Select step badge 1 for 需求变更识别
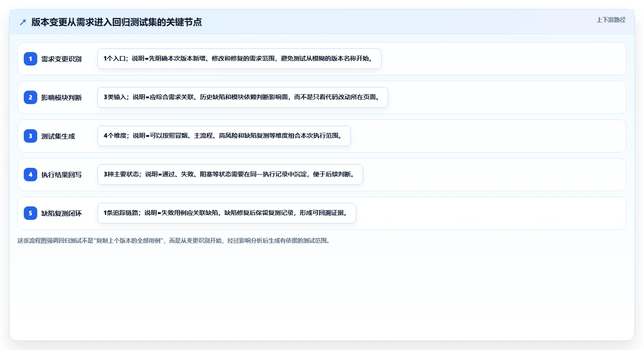This screenshot has height=350, width=644. pyautogui.click(x=31, y=59)
